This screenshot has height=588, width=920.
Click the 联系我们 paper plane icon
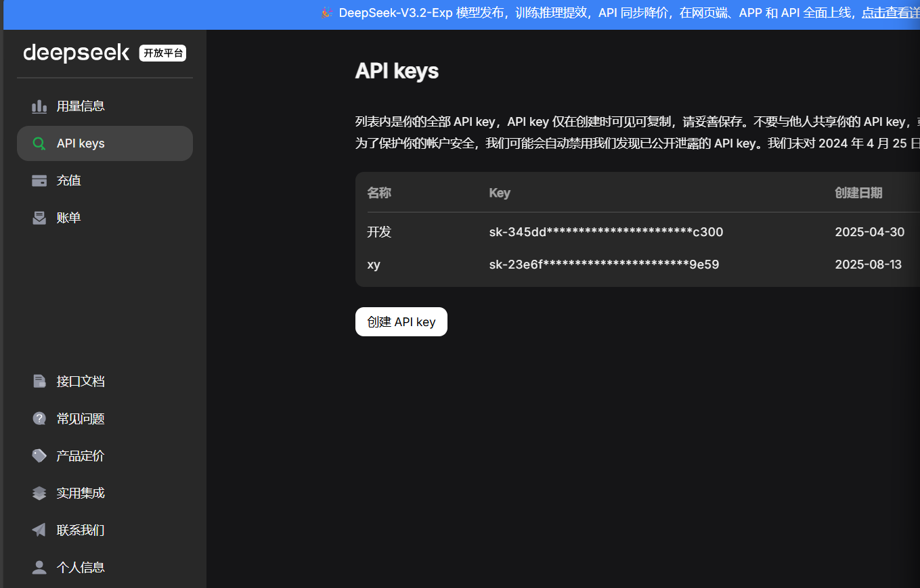click(39, 530)
